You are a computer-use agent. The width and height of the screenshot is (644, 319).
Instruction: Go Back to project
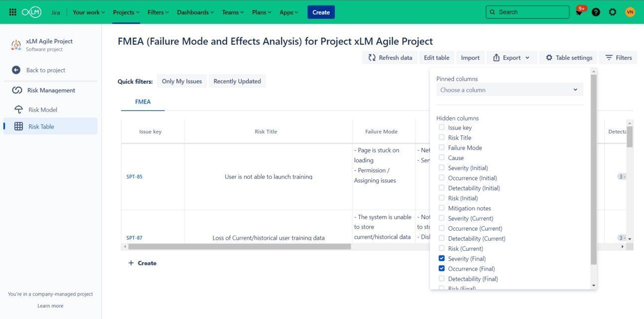tap(46, 70)
